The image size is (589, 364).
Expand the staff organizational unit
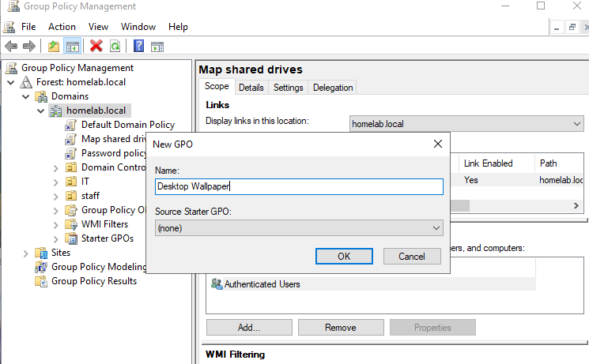click(56, 197)
